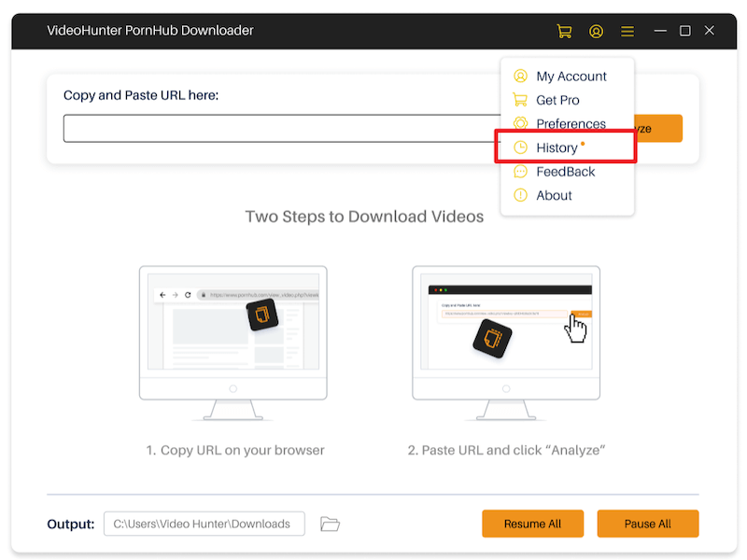
Task: Click the 'Two Steps to Download Videos' heading
Action: [364, 217]
